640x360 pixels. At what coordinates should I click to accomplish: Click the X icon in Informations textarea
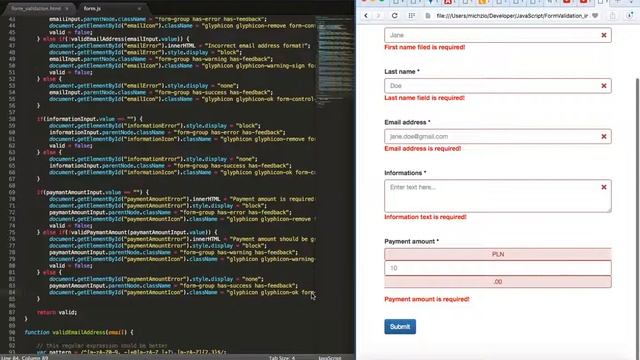(x=604, y=187)
